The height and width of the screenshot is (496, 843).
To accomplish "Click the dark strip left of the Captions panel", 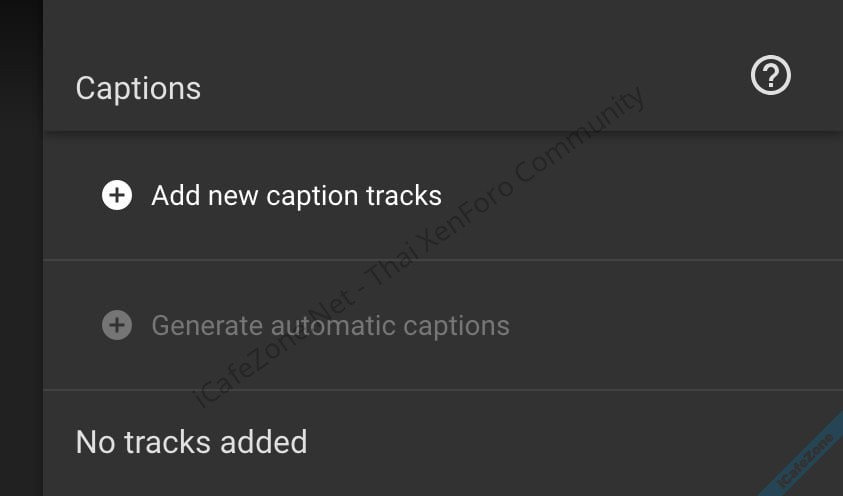I will coord(20,250).
